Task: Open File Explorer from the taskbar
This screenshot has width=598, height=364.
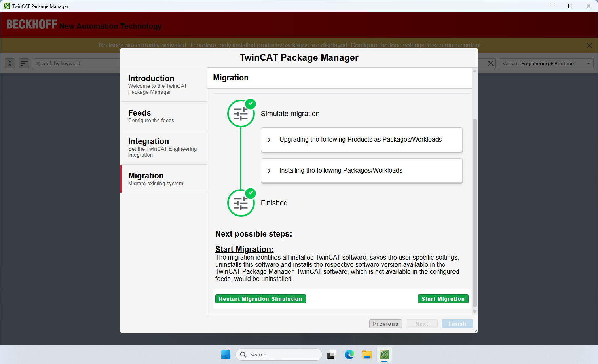Action: click(367, 355)
